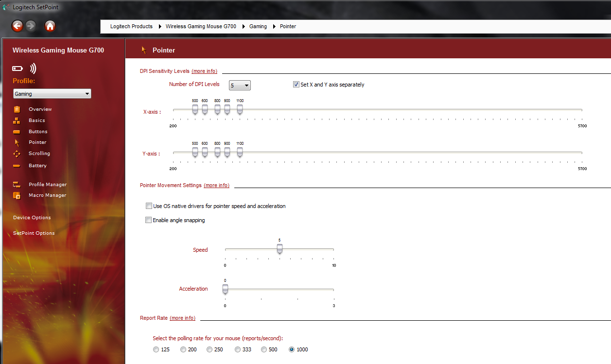Select the Battery sidebar icon
This screenshot has height=364, width=611.
tap(17, 166)
